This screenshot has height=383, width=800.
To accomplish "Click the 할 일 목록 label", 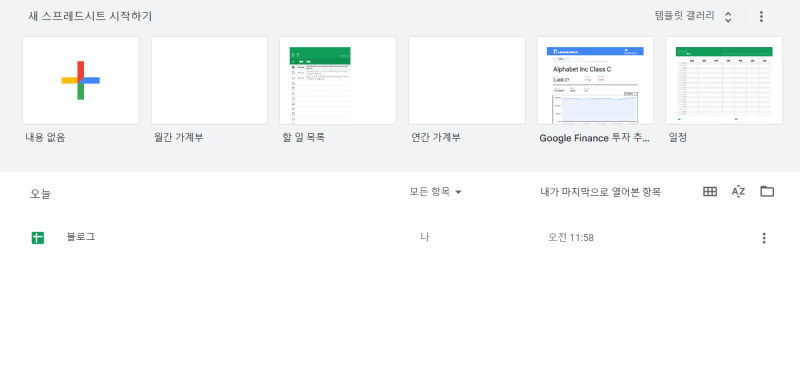I will point(304,137).
